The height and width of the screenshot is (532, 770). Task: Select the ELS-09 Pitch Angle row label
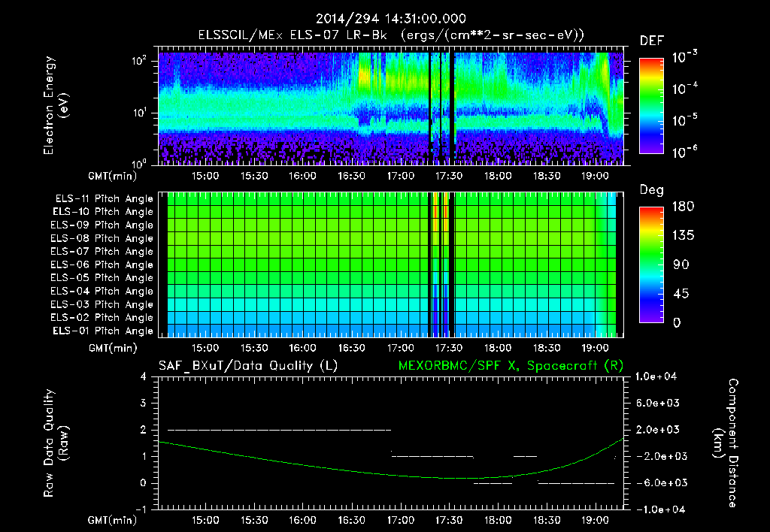102,225
